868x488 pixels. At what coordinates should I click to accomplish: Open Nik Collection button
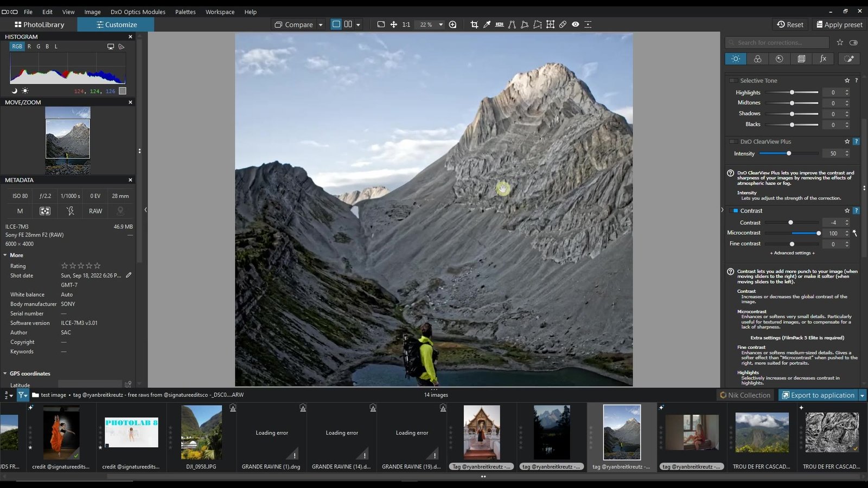[745, 395]
